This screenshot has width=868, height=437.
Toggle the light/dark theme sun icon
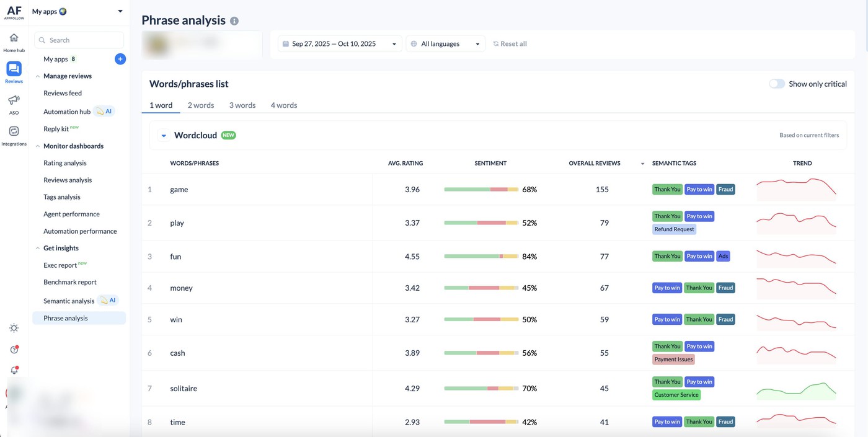click(14, 328)
